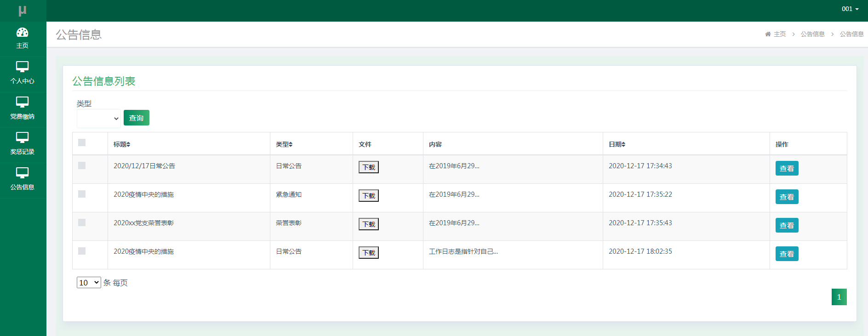Click the 查询 search button
Image resolution: width=868 pixels, height=336 pixels.
[x=137, y=118]
